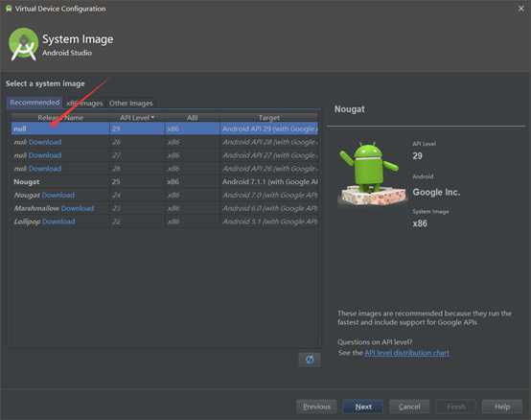Open the Other Images tab

pyautogui.click(x=130, y=103)
